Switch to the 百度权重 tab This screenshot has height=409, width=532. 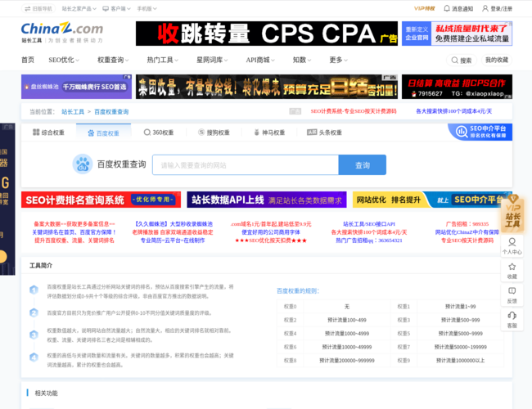tap(103, 133)
